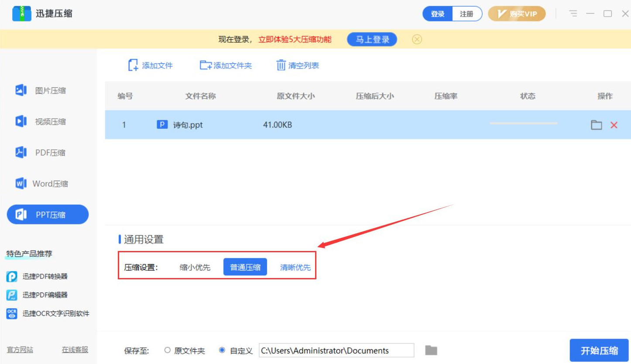Select the 视频压缩 video icon in sidebar
Image resolution: width=631 pixels, height=364 pixels.
(x=21, y=121)
